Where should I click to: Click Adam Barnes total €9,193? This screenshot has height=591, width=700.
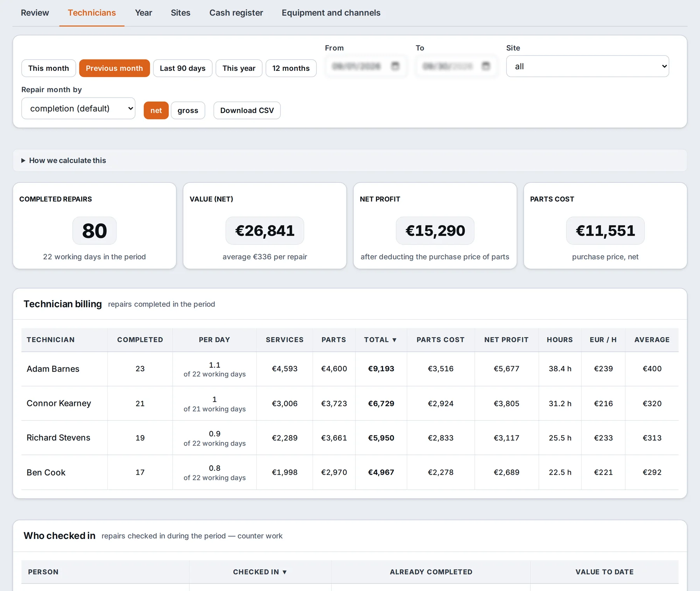(x=381, y=369)
